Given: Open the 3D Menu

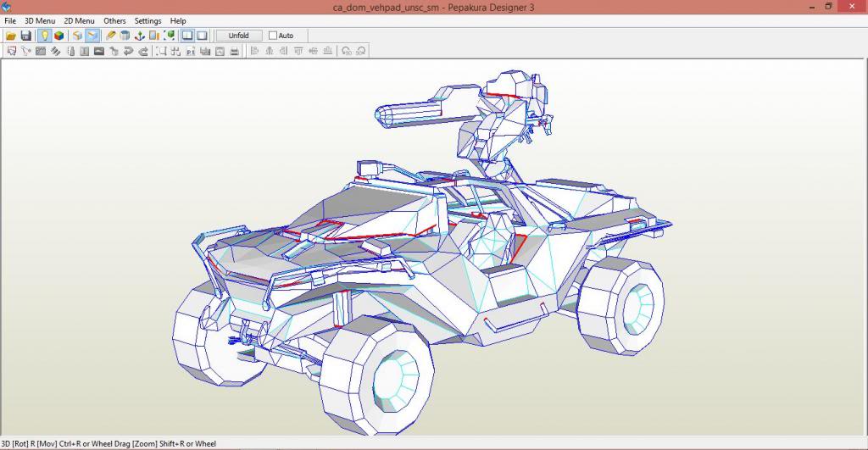Looking at the screenshot, I should [40, 20].
